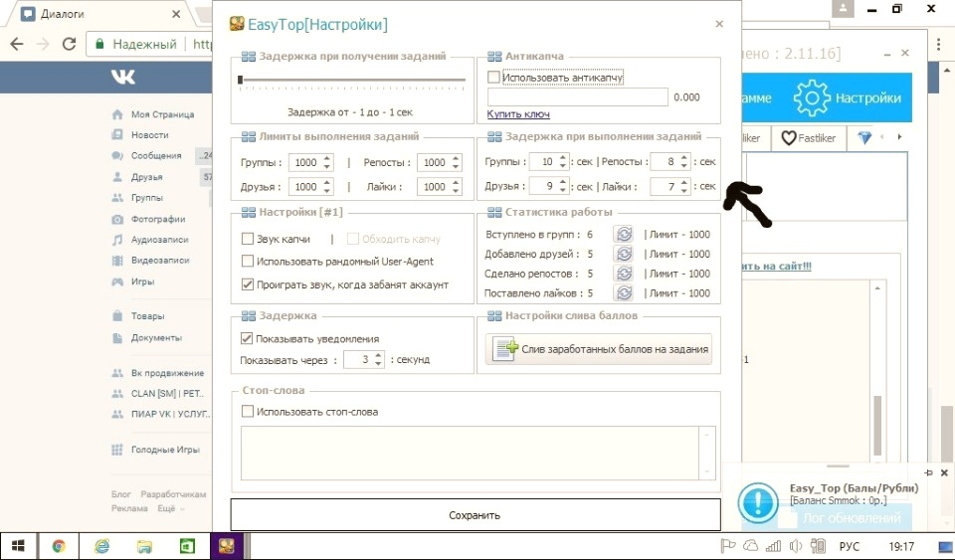This screenshot has width=955, height=560.
Task: Open the Разработчикам footer link in VK
Action: point(173,494)
